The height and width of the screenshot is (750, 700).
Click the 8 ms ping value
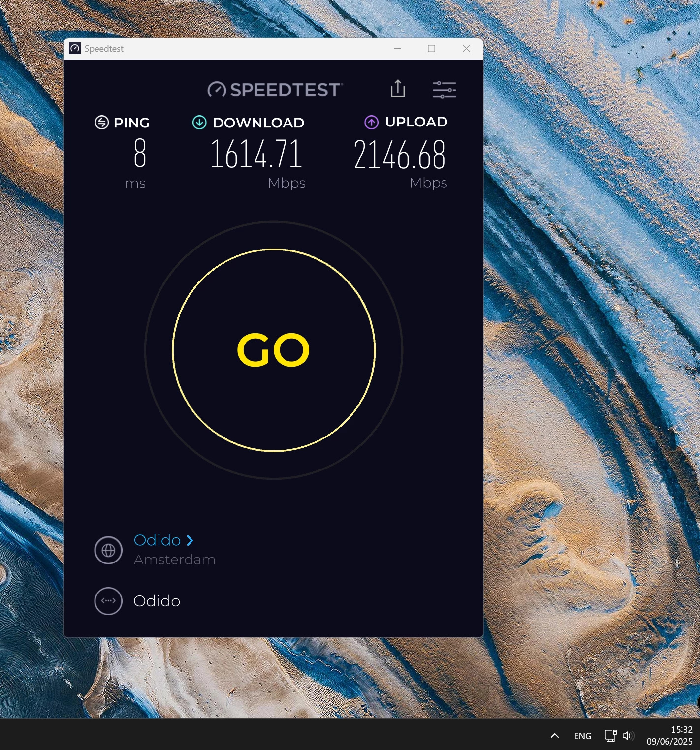tap(140, 153)
